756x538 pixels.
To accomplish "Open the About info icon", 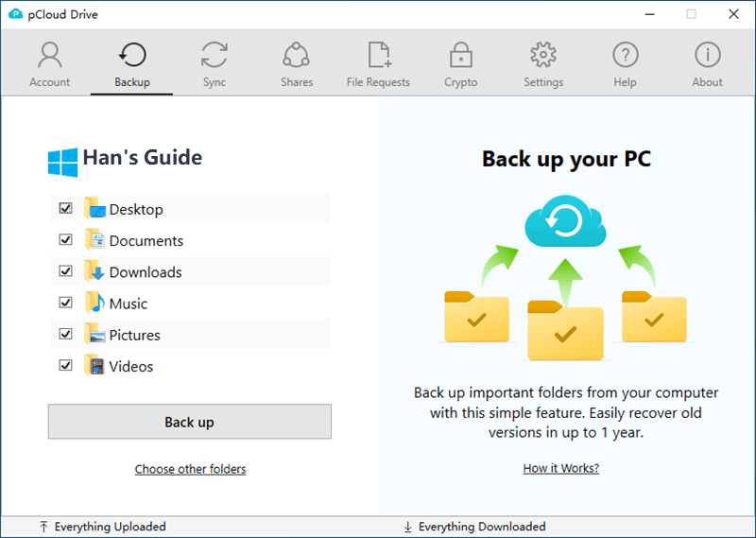I will pyautogui.click(x=707, y=55).
